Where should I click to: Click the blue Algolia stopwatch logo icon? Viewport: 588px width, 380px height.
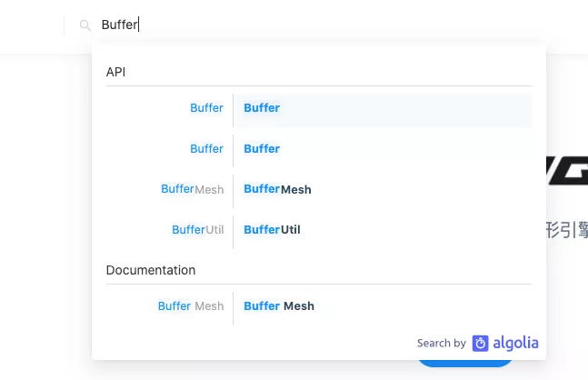click(x=480, y=343)
